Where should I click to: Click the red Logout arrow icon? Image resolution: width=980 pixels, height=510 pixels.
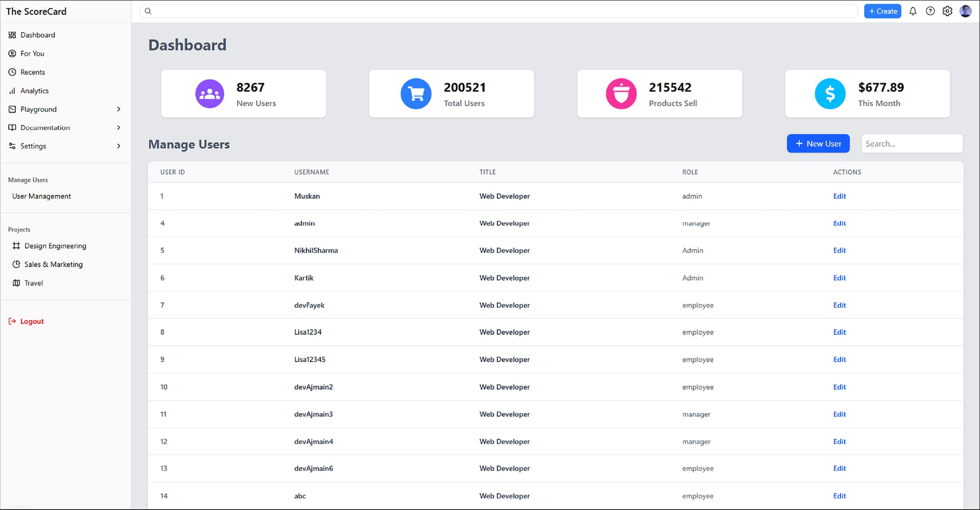pyautogui.click(x=12, y=321)
